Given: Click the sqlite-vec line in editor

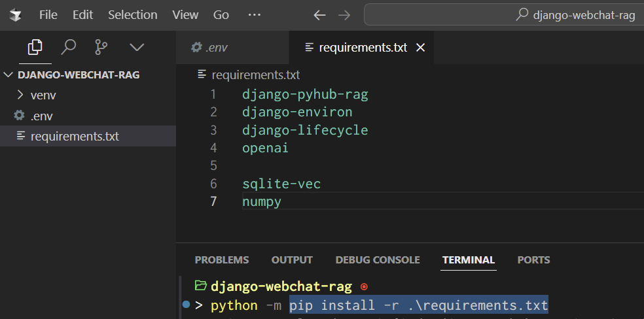Looking at the screenshot, I should point(281,184).
